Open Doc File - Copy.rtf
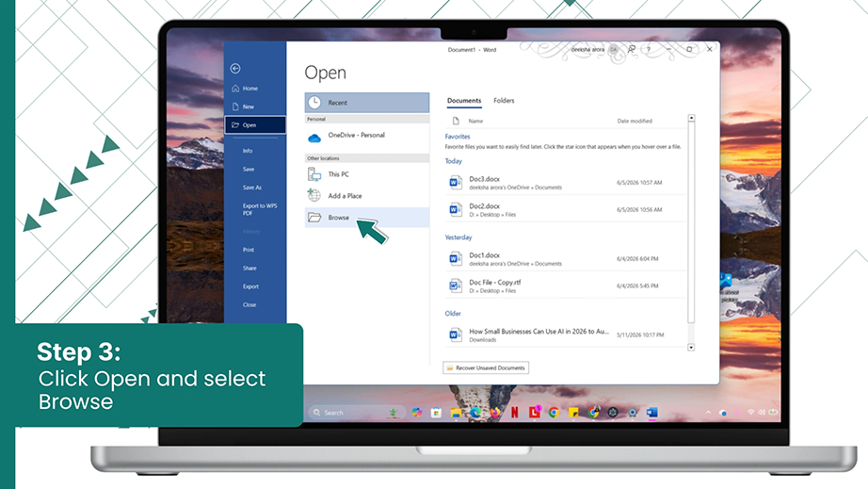868x489 pixels. coord(565,285)
